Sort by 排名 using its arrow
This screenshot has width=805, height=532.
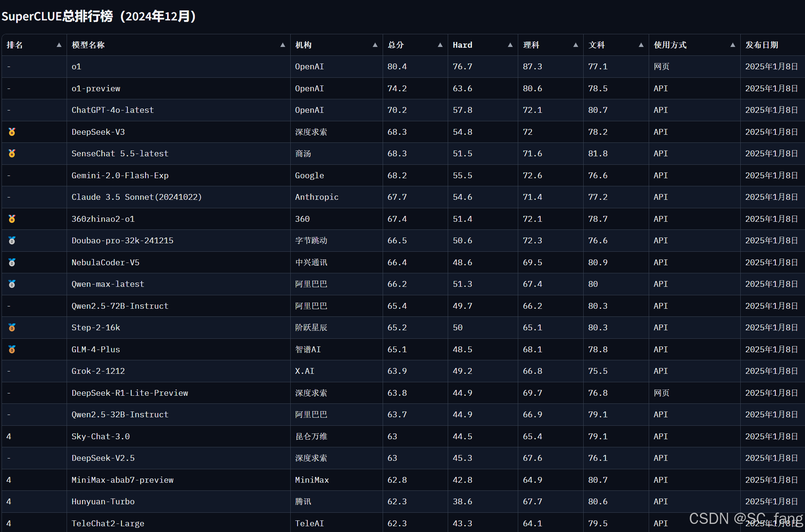coord(59,45)
